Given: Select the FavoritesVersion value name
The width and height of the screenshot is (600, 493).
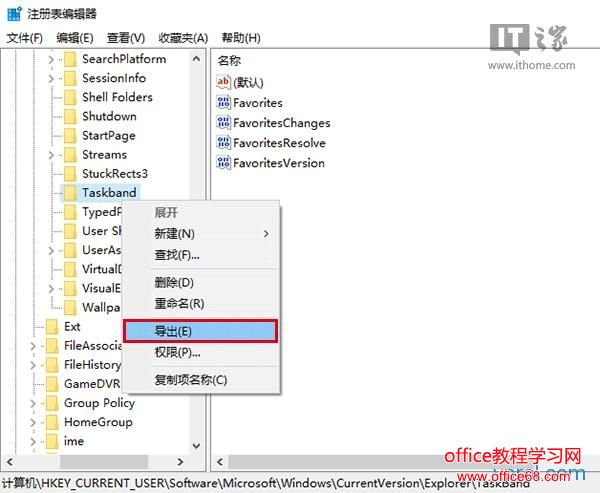Looking at the screenshot, I should point(279,163).
